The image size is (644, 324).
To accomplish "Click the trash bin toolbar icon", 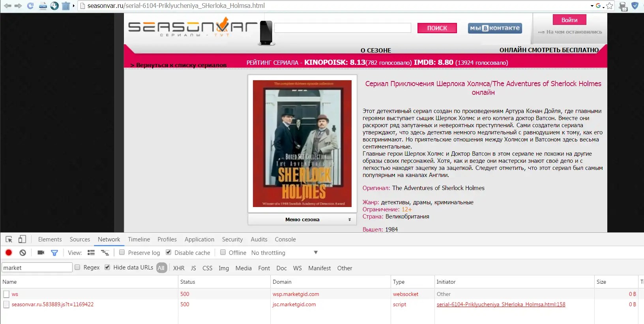I will (66, 6).
